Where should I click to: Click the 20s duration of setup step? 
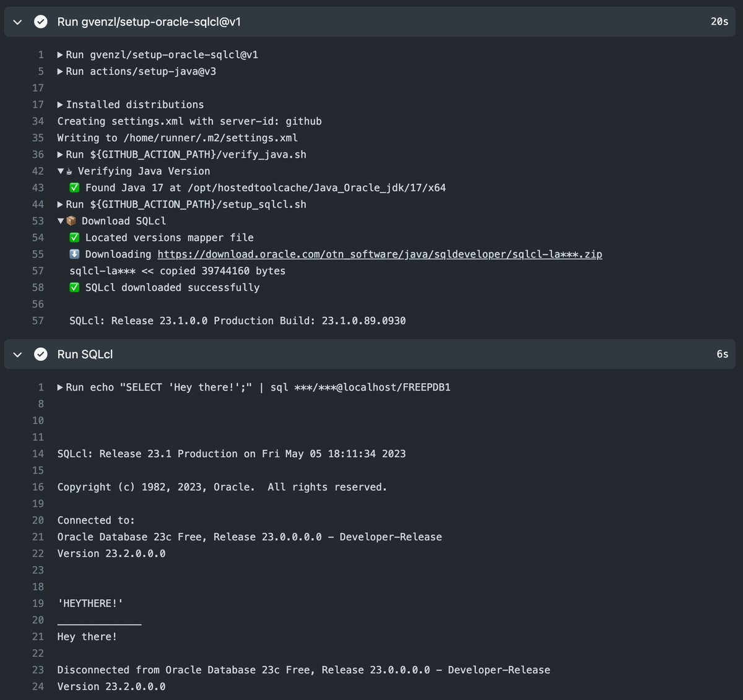point(719,22)
